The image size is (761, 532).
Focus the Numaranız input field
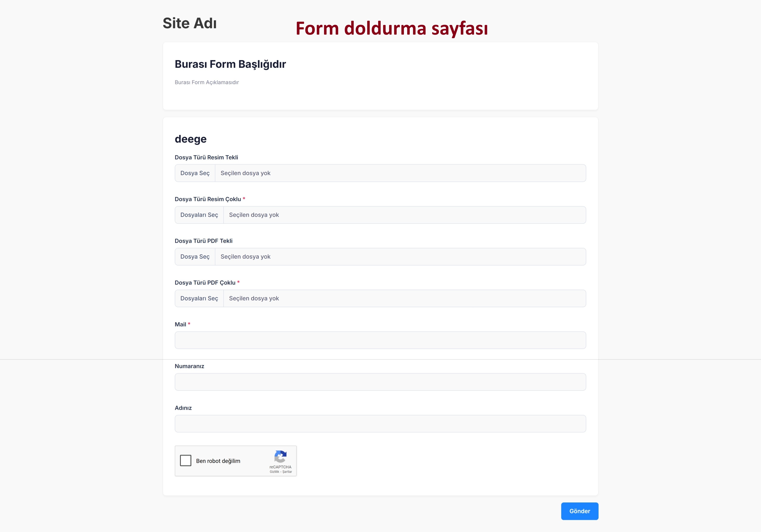click(380, 382)
